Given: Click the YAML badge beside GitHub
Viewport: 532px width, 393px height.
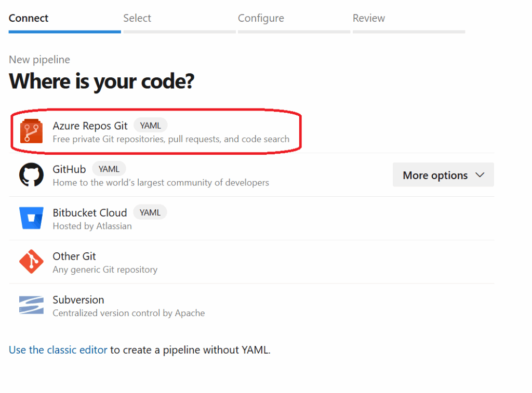Looking at the screenshot, I should pos(109,169).
